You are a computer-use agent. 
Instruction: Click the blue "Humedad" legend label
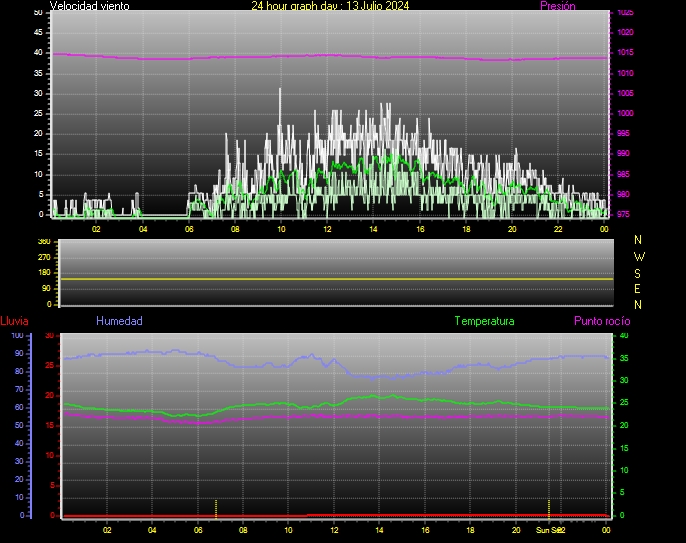[119, 321]
